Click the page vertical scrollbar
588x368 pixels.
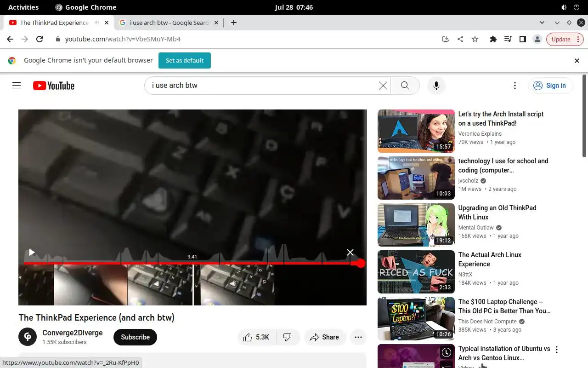[584, 116]
